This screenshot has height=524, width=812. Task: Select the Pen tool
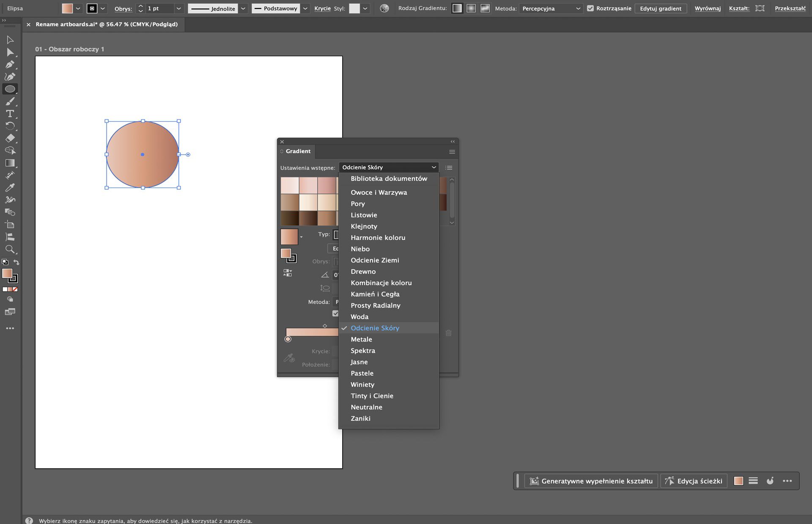click(10, 64)
